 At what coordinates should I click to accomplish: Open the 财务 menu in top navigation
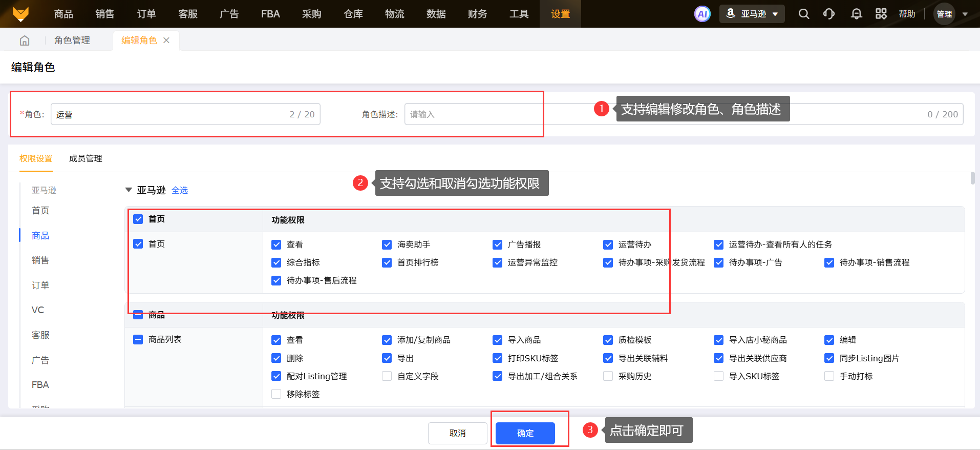coord(477,14)
